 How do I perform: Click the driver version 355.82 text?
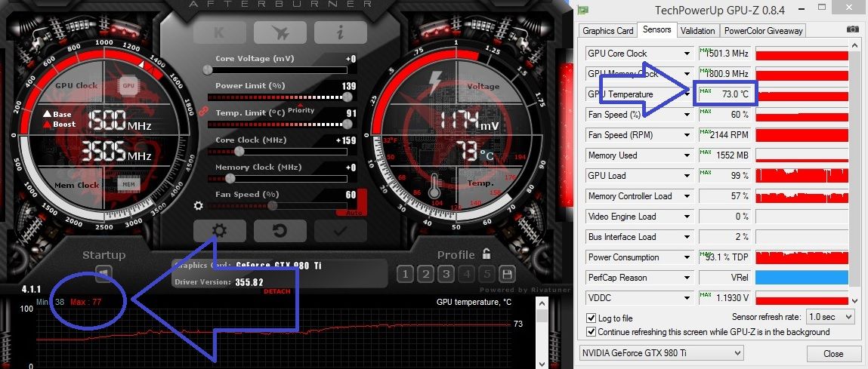pyautogui.click(x=249, y=282)
